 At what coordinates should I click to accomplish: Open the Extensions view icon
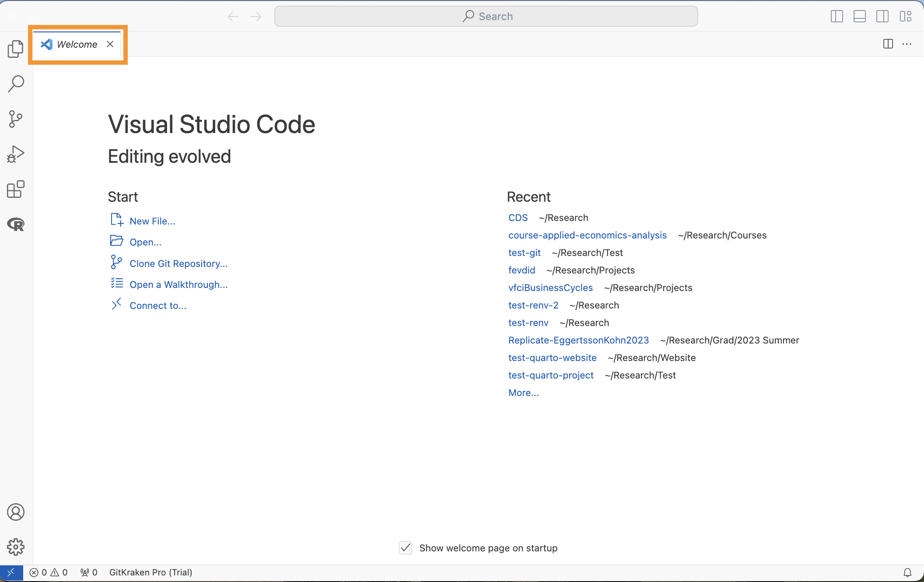coord(16,189)
